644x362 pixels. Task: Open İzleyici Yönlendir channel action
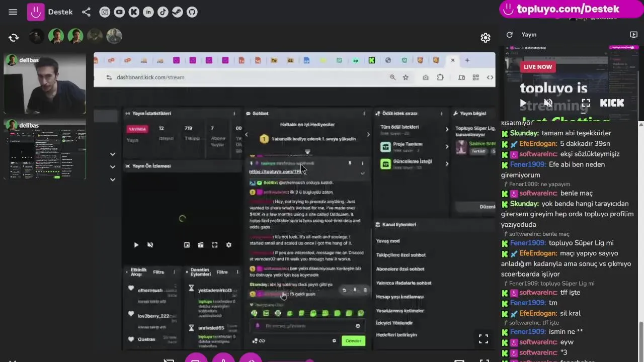tap(394, 323)
